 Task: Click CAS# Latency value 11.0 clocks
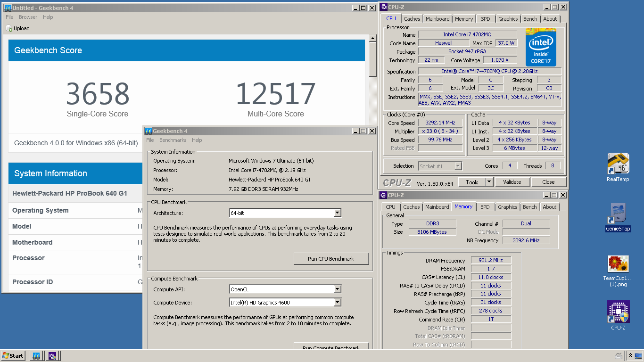point(491,277)
